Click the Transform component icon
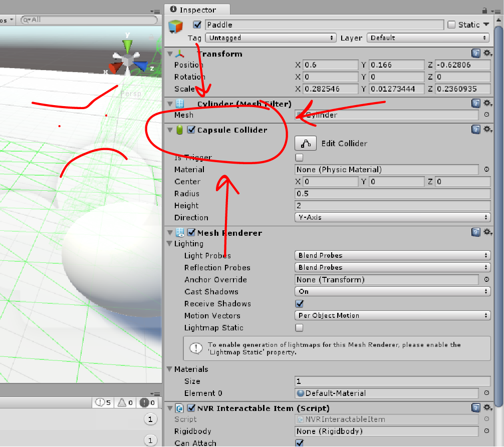The width and height of the screenshot is (504, 447). [179, 54]
